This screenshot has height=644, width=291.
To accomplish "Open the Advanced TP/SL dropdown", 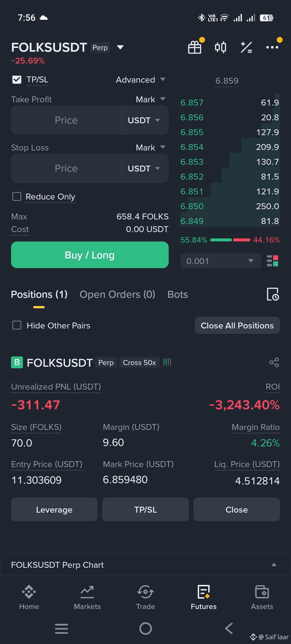I will coord(140,80).
